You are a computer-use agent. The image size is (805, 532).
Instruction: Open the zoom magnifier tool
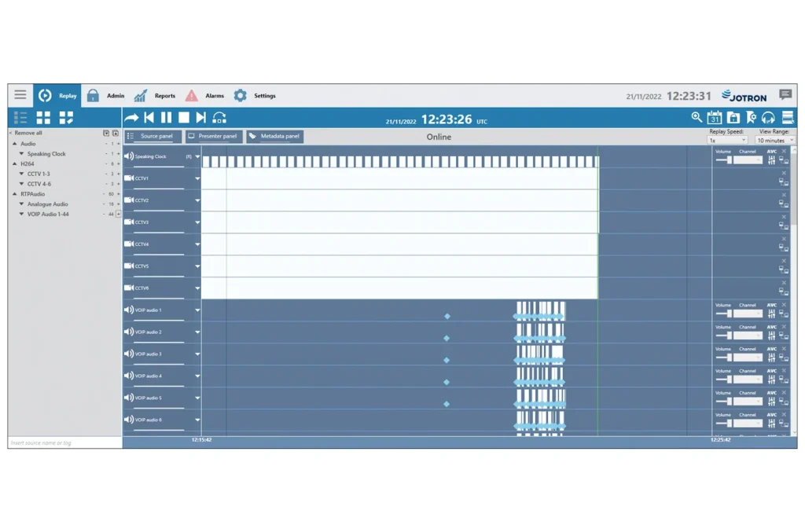[697, 118]
